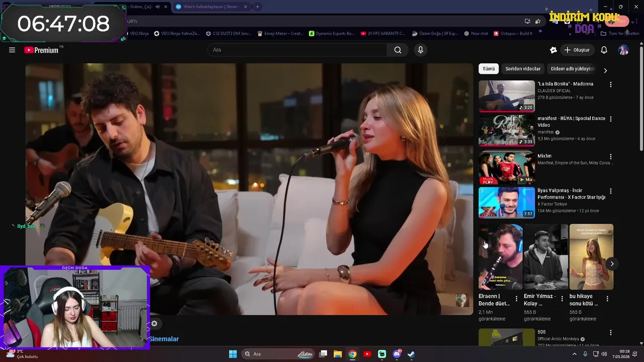This screenshot has width=644, height=362.
Task: Show more Shorts with the right chevron
Action: point(612,264)
